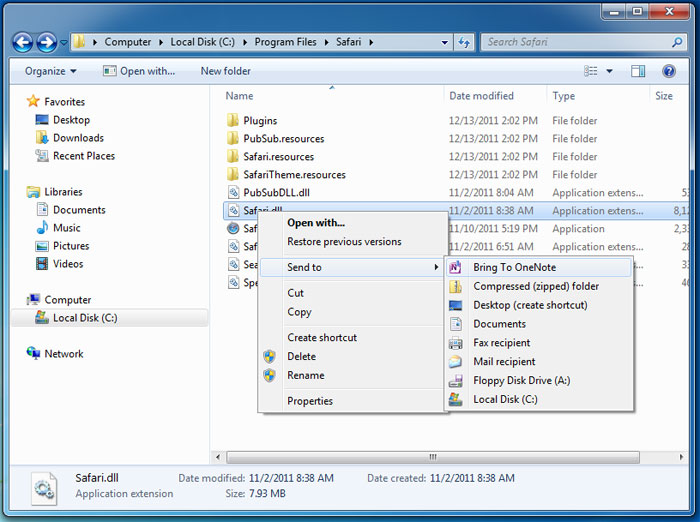Click Computer in address breadcrumb
Screen dimensions: 700x522
[x=128, y=42]
